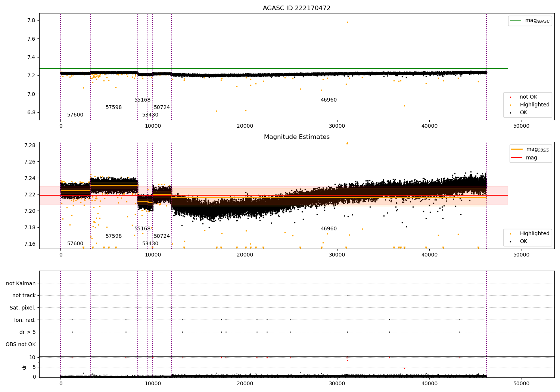The height and width of the screenshot is (392, 560).
Task: Select the 'dr > 5' row label
Action: click(x=28, y=332)
